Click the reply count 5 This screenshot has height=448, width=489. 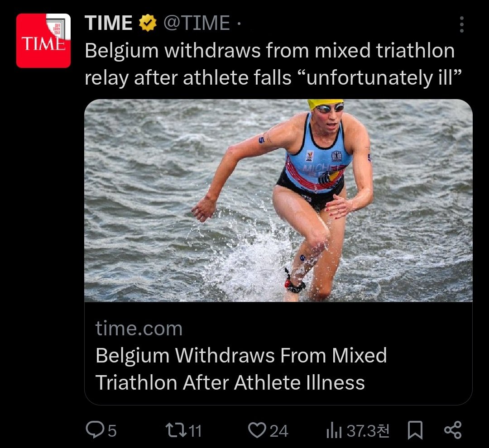coord(112,430)
